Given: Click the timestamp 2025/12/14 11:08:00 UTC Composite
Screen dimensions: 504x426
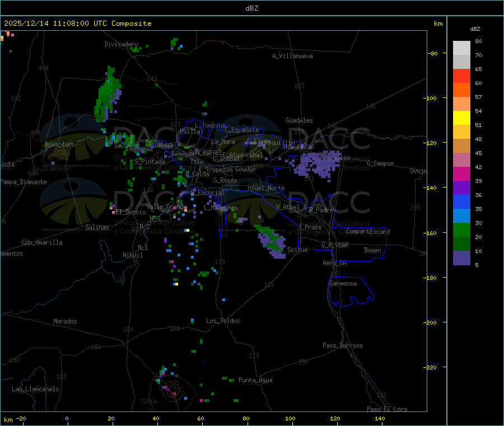Looking at the screenshot, I should (x=77, y=24).
